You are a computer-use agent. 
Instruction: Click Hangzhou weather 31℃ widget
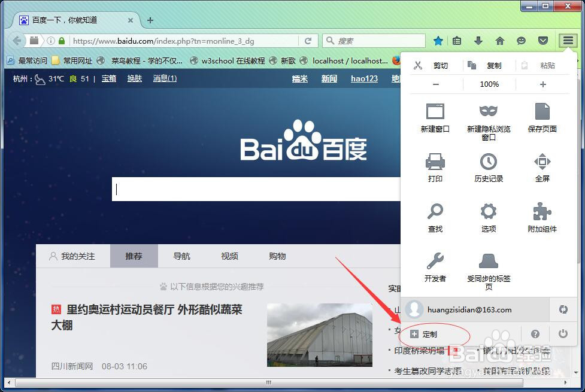pos(49,78)
